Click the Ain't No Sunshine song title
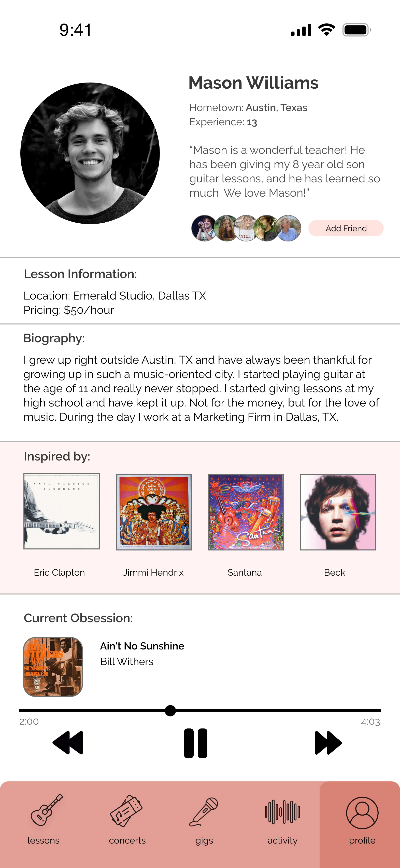Viewport: 400px width, 868px height. pos(142,646)
